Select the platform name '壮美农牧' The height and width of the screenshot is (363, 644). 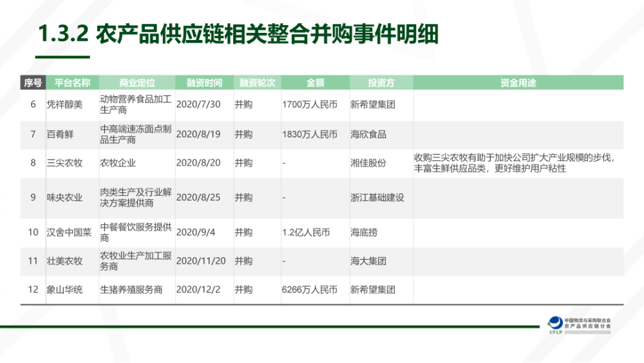pos(64,261)
